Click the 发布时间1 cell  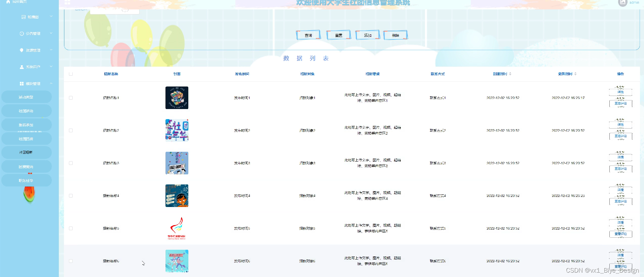(242, 98)
